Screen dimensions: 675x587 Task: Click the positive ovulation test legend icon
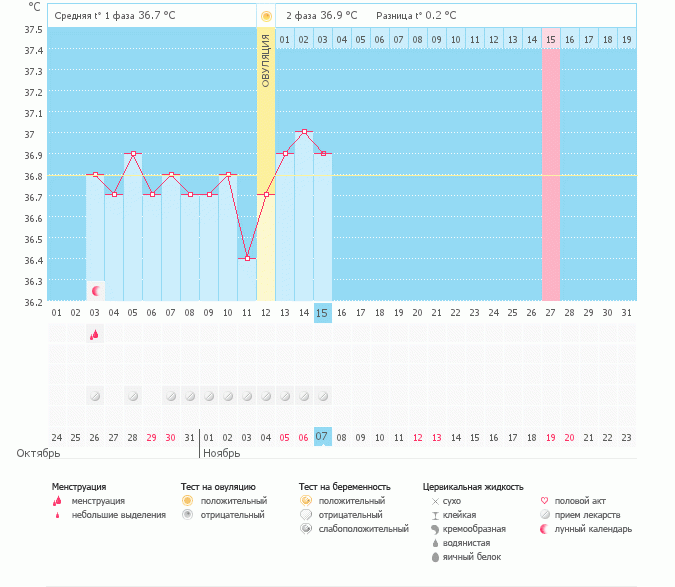pyautogui.click(x=187, y=500)
